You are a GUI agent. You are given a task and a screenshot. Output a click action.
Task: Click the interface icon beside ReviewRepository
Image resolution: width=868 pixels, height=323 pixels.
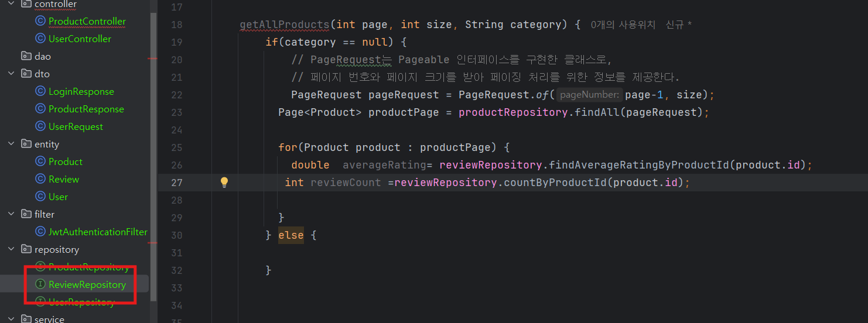coord(40,284)
